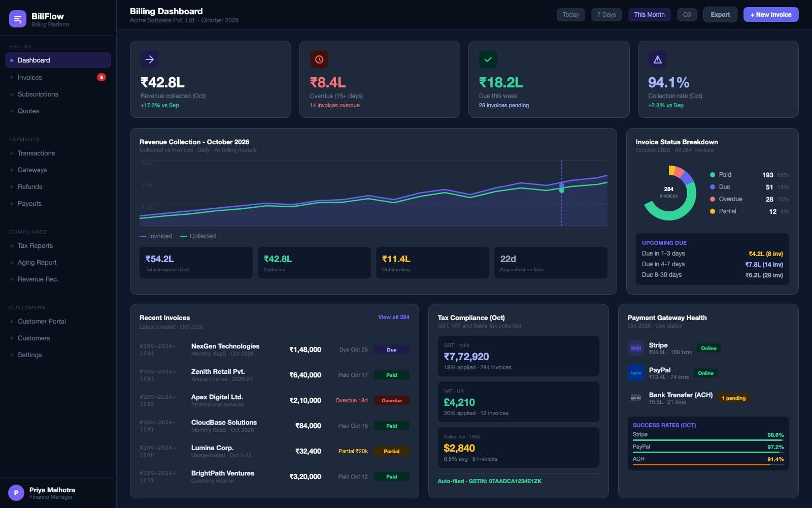This screenshot has height=508, width=812.
Task: Open the View all 284 invoices link
Action: [394, 317]
